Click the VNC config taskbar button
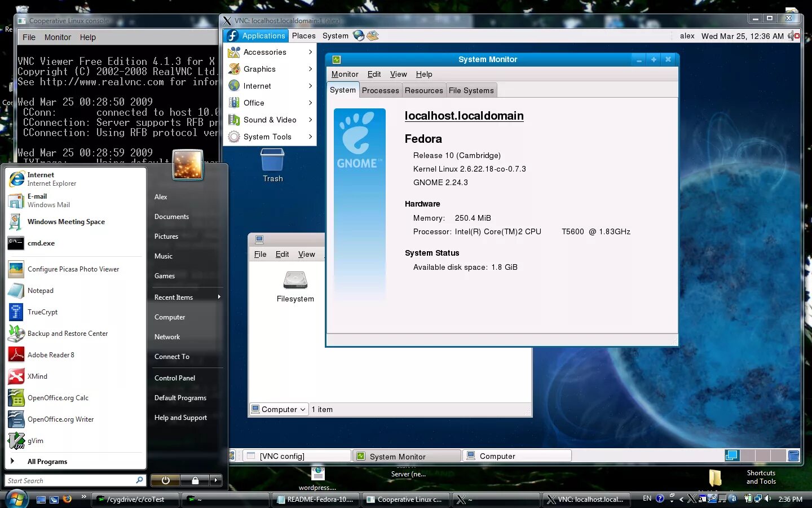This screenshot has width=812, height=508. point(297,456)
